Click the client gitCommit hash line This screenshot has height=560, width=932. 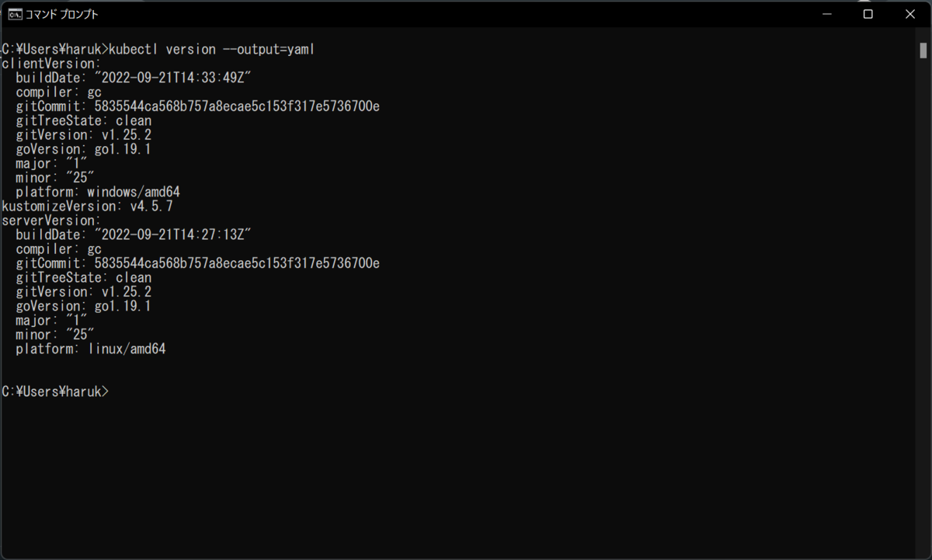click(x=197, y=106)
